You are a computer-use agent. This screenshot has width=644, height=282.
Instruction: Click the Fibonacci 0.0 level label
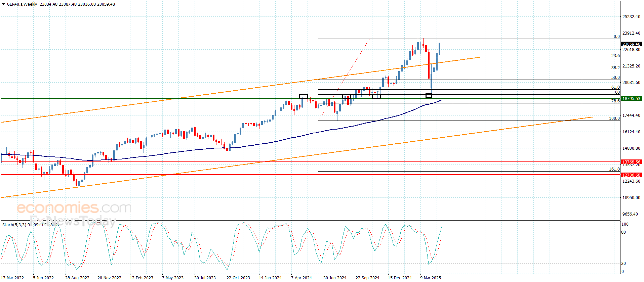tap(616, 37)
